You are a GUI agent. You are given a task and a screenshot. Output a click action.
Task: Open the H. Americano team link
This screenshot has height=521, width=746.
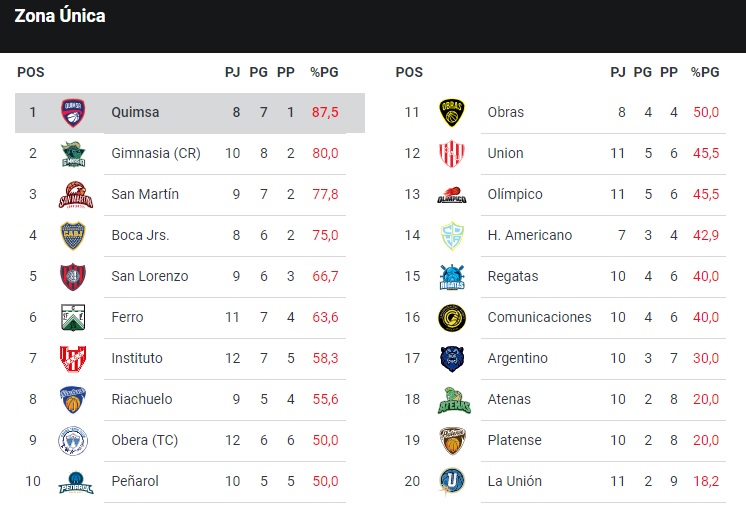(x=530, y=235)
